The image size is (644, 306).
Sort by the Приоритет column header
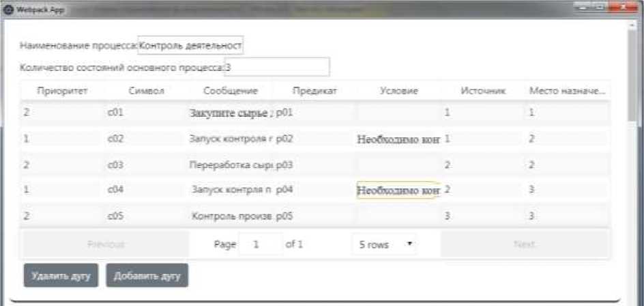coord(62,91)
